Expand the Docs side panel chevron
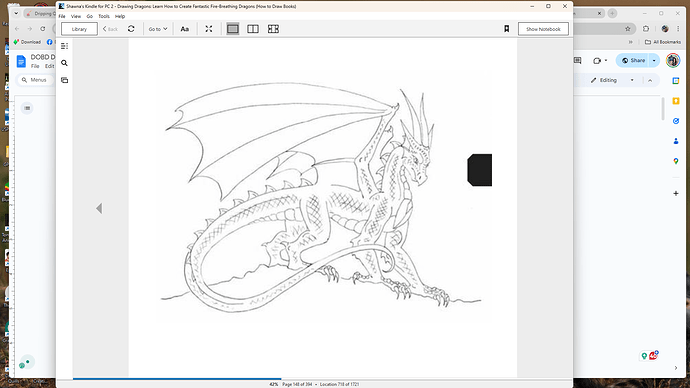This screenshot has height=388, width=690. (x=676, y=368)
